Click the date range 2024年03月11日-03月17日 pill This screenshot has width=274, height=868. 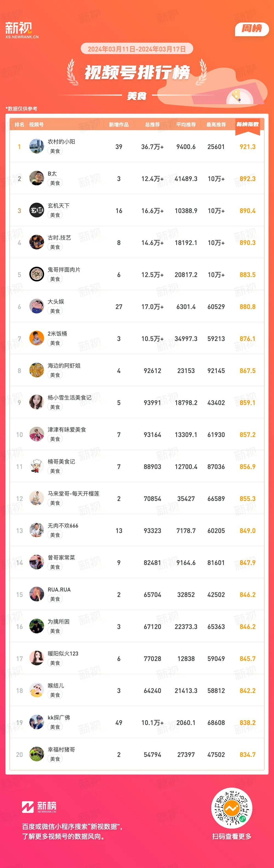(137, 49)
